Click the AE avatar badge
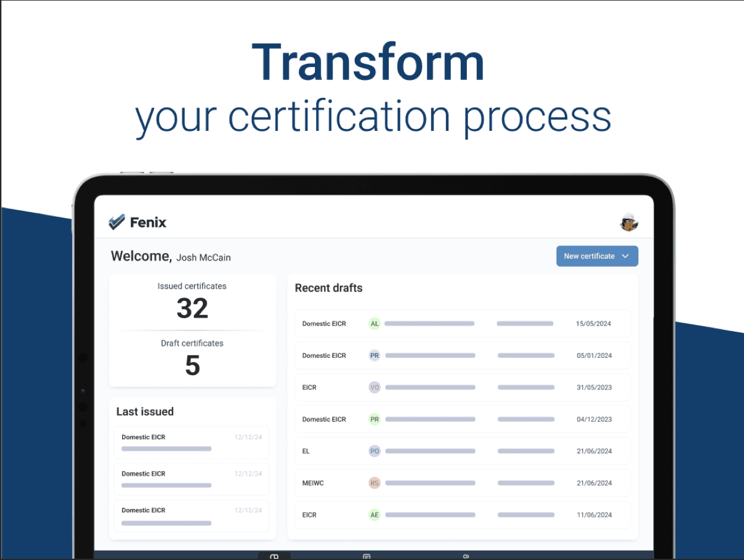 [x=374, y=515]
